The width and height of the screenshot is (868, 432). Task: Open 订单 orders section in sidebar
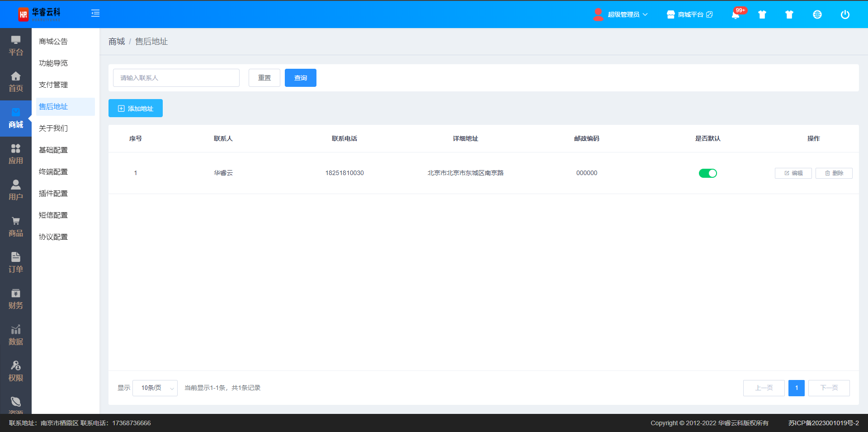click(16, 263)
